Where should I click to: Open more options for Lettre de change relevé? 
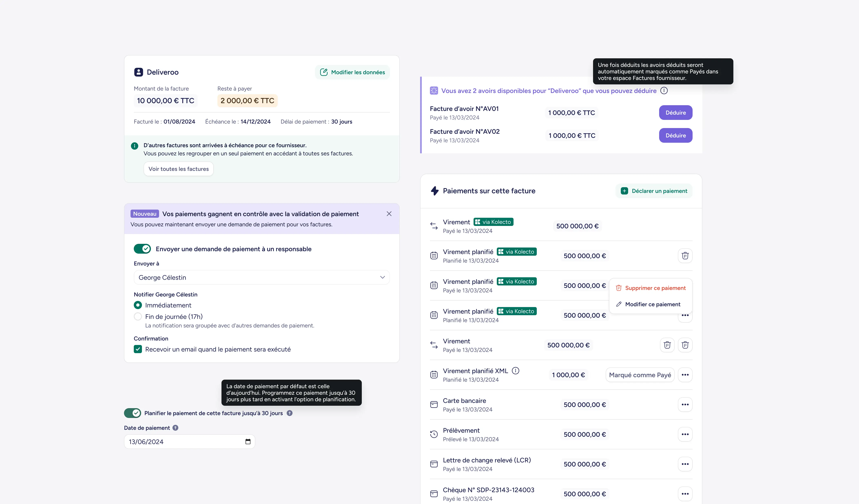click(685, 464)
